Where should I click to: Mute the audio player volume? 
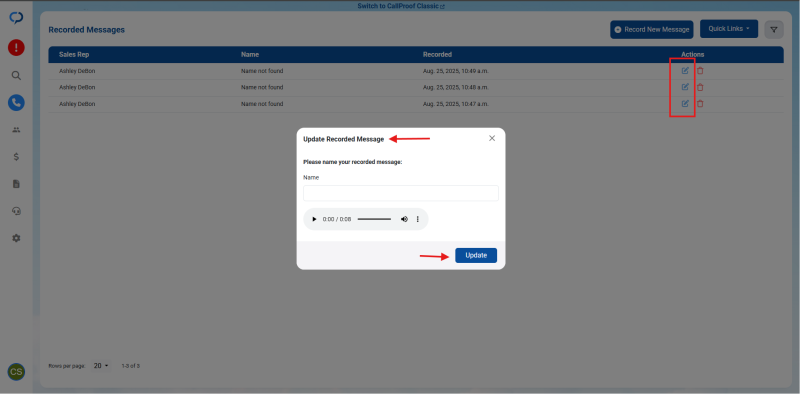pyautogui.click(x=404, y=219)
